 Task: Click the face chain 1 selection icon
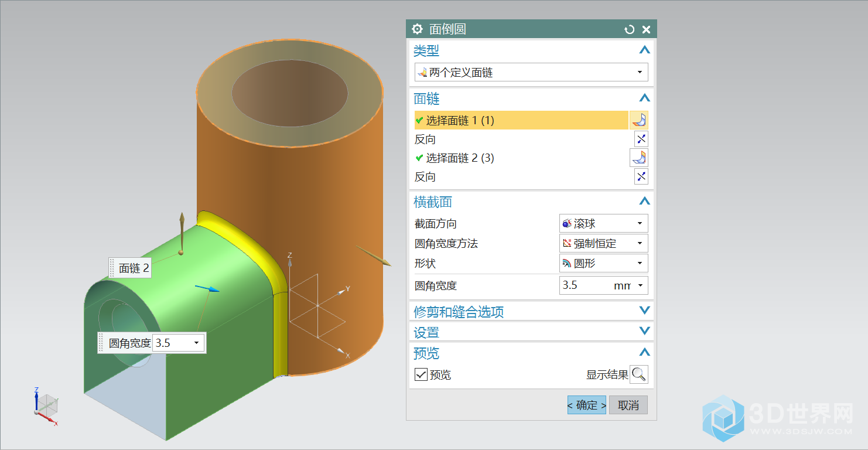pos(639,120)
